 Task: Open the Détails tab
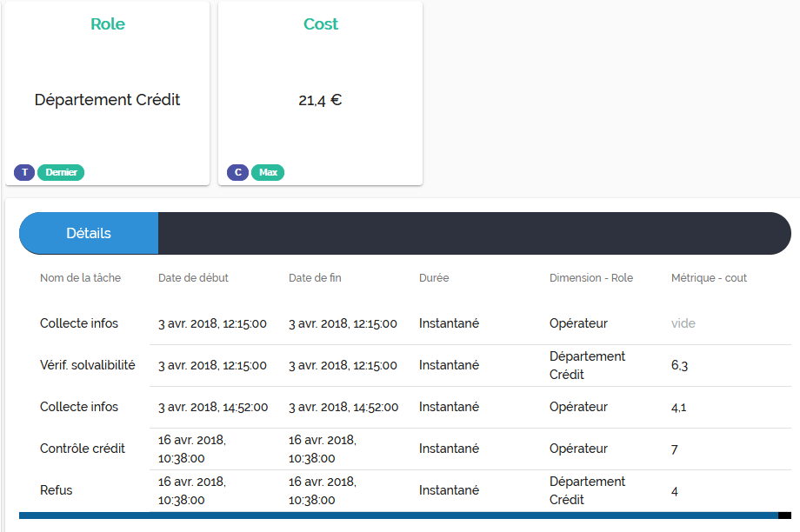click(x=89, y=233)
